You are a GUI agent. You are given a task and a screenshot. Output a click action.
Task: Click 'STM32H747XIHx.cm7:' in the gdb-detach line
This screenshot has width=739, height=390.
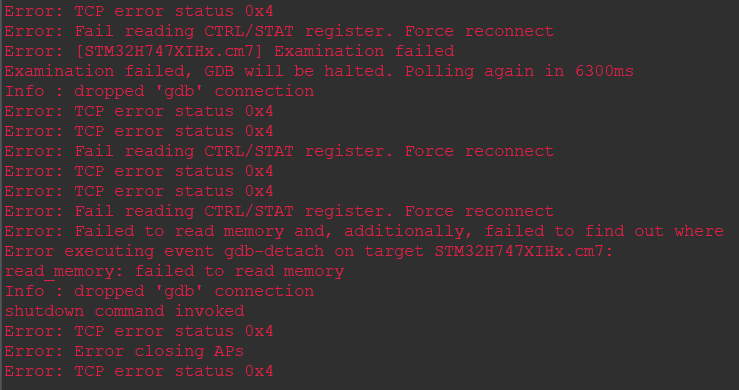(x=524, y=251)
